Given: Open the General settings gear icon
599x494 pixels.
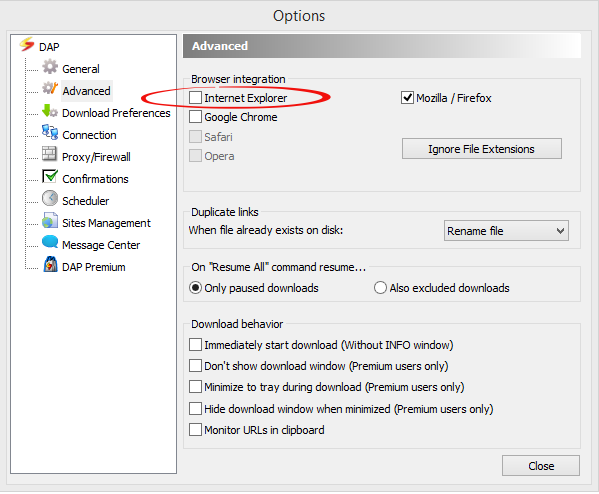Looking at the screenshot, I should pyautogui.click(x=50, y=67).
